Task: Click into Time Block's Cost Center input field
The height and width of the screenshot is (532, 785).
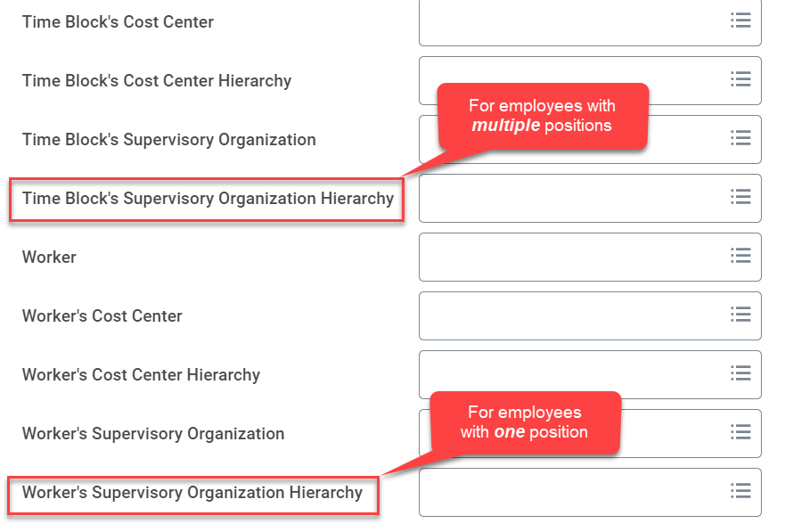Action: point(570,21)
